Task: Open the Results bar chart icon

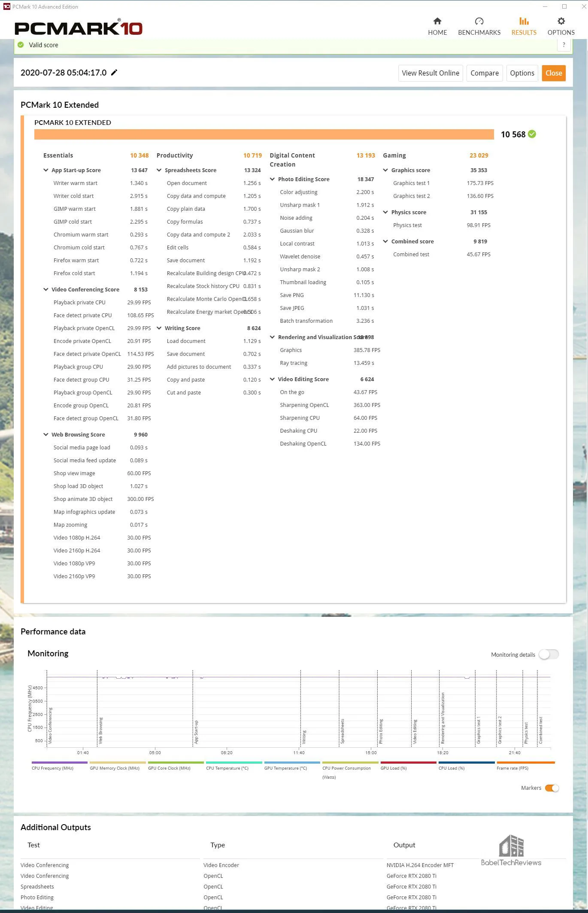Action: point(524,21)
